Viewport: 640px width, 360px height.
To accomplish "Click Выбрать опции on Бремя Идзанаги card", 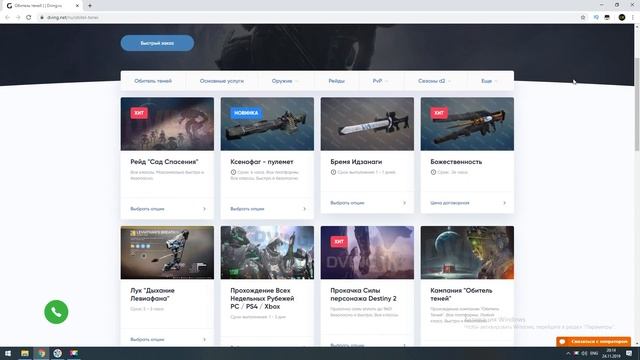I will [347, 203].
